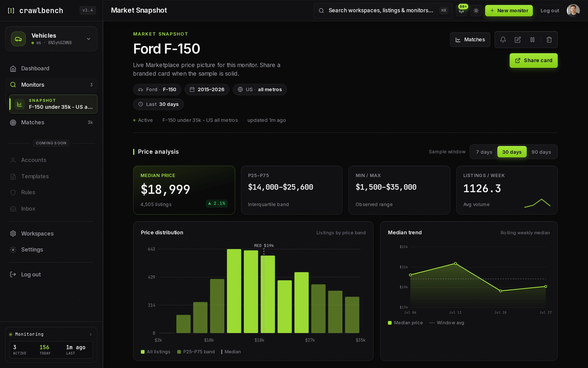Open Matches in the sidebar
This screenshot has width=588, height=368.
click(x=51, y=122)
